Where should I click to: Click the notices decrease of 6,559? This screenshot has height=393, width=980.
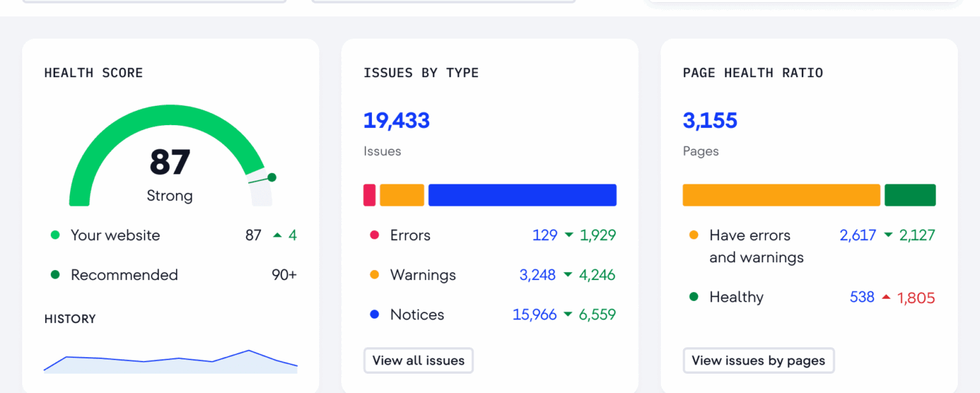coord(590,314)
